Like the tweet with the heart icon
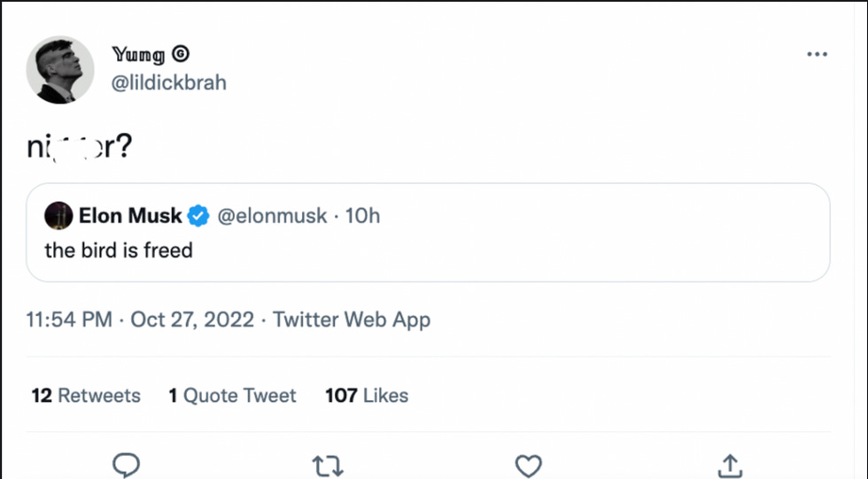Screen dimensions: 868x479 (529, 465)
